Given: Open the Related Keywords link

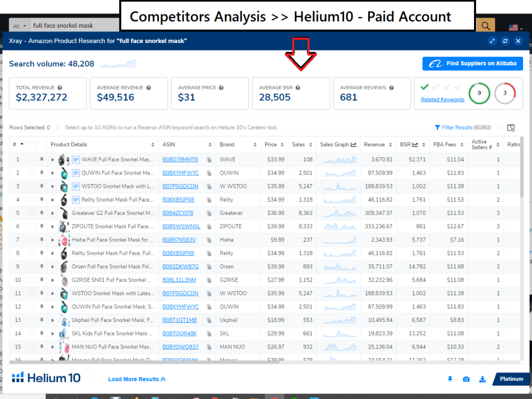Looking at the screenshot, I should (x=443, y=99).
